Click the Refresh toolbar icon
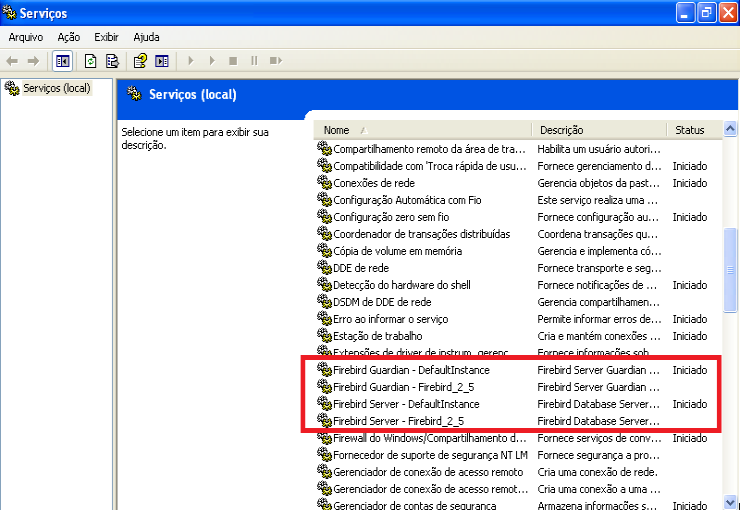The height and width of the screenshot is (510, 740). 91,61
